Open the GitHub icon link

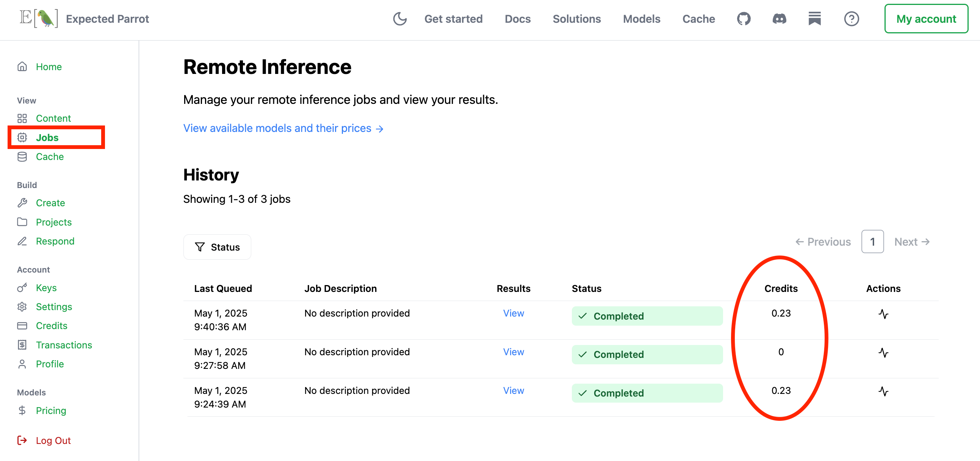744,19
